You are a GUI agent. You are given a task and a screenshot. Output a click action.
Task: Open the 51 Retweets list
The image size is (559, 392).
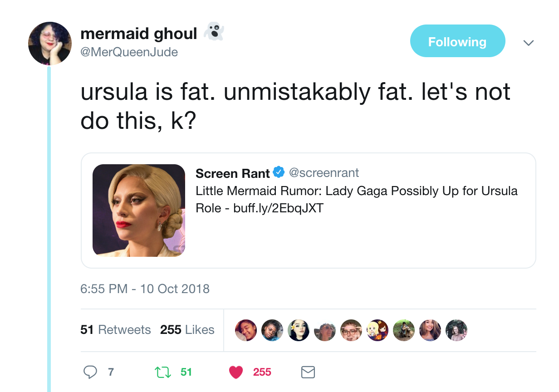coord(115,329)
